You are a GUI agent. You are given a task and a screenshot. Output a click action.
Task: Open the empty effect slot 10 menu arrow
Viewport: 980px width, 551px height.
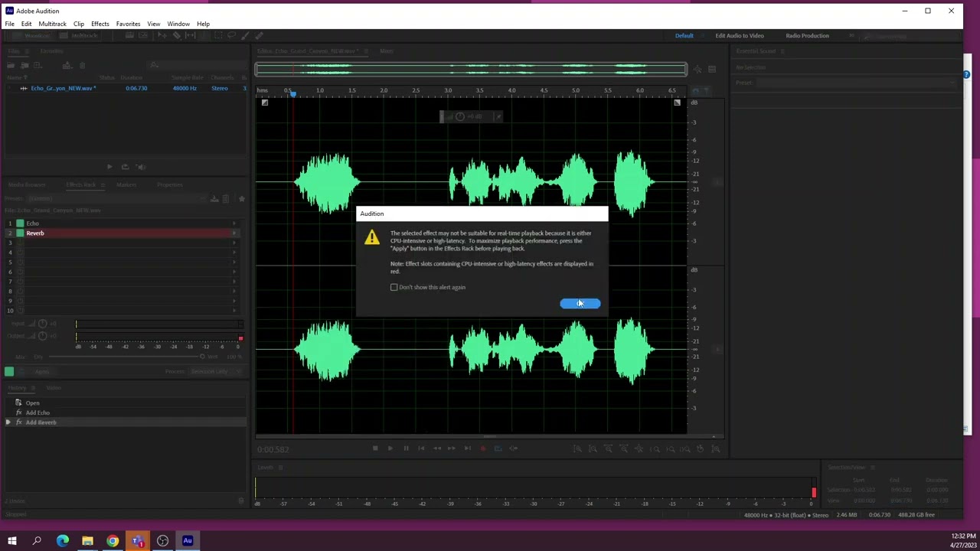[x=234, y=310]
